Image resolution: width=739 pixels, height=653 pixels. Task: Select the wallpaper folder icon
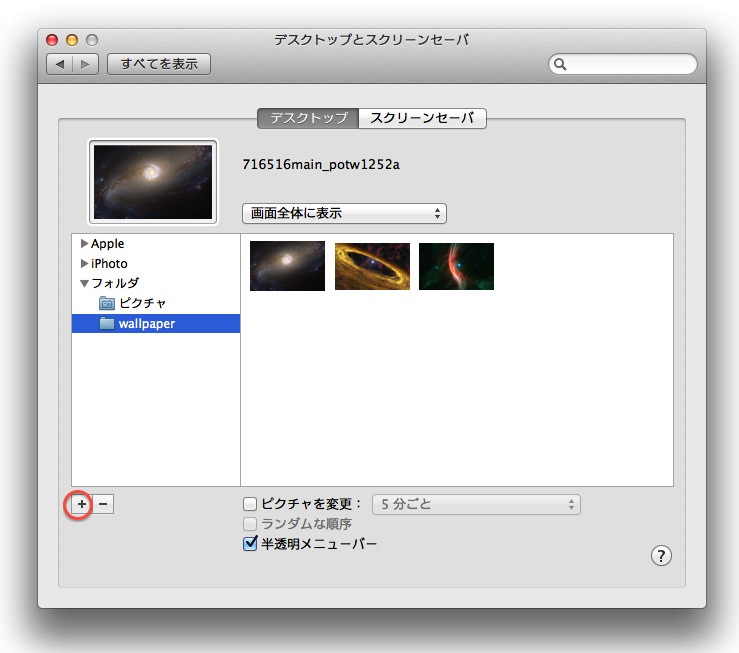[107, 323]
